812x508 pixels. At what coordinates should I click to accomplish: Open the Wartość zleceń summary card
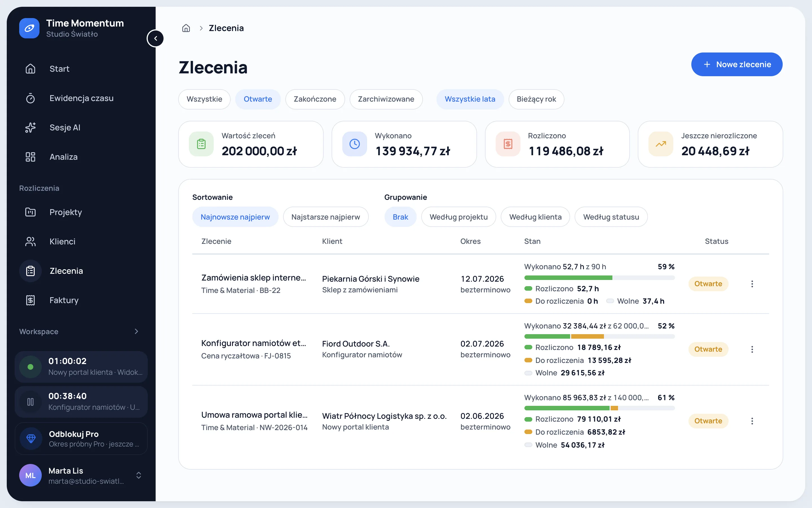click(x=251, y=144)
